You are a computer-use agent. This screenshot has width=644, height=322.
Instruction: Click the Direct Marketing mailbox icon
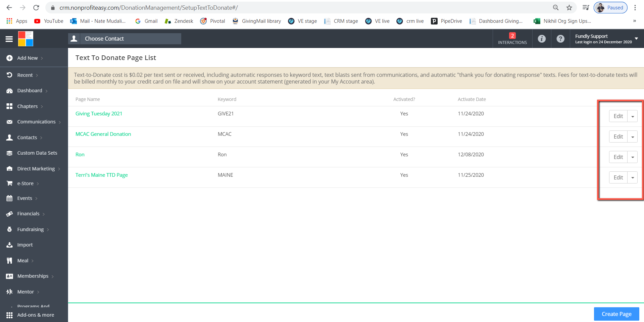pos(9,169)
